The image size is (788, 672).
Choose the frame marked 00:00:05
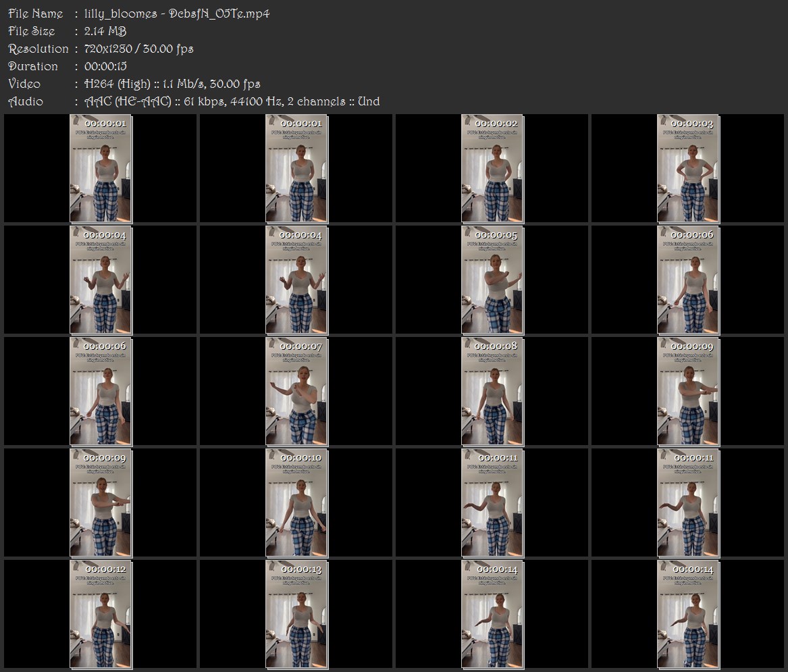coord(492,280)
